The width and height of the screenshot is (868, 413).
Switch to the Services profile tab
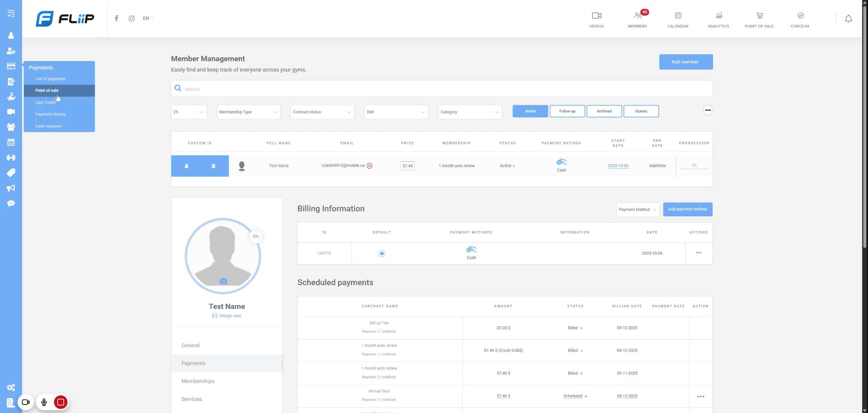point(226,399)
